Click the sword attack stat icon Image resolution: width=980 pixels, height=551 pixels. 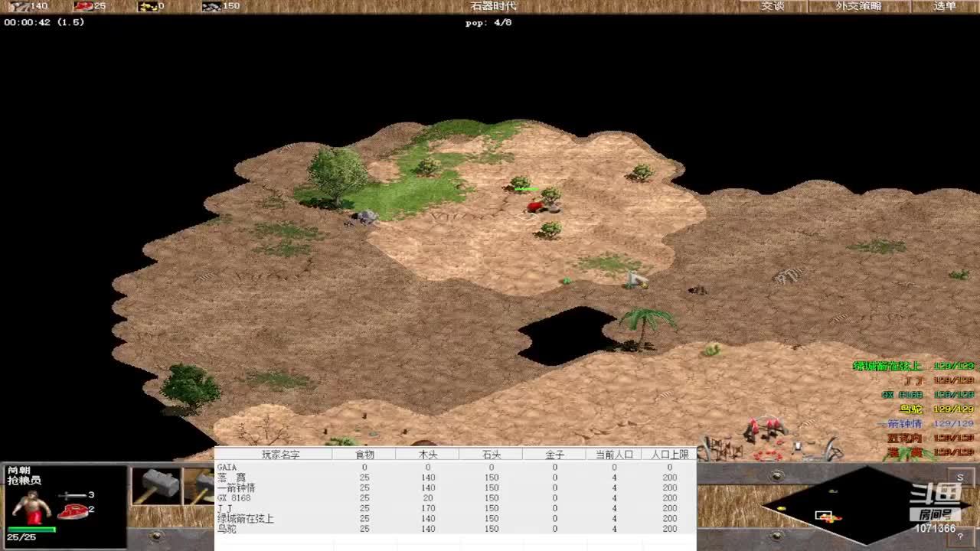click(73, 496)
